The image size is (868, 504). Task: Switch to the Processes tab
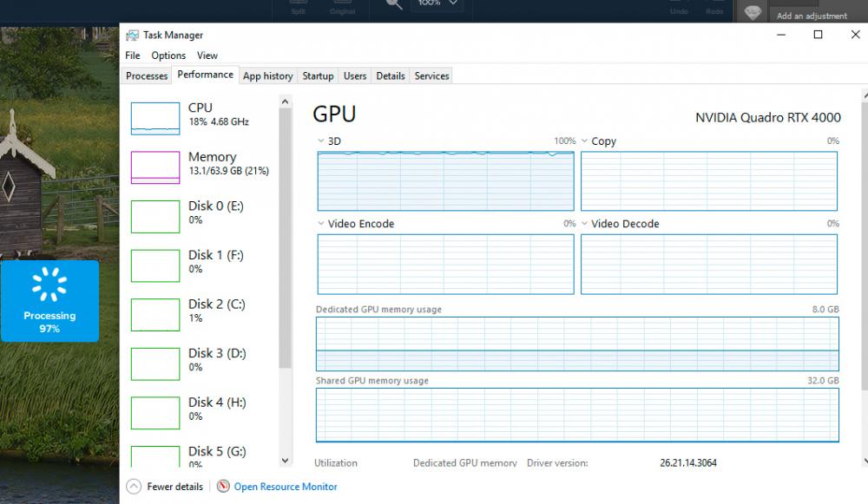pos(147,75)
